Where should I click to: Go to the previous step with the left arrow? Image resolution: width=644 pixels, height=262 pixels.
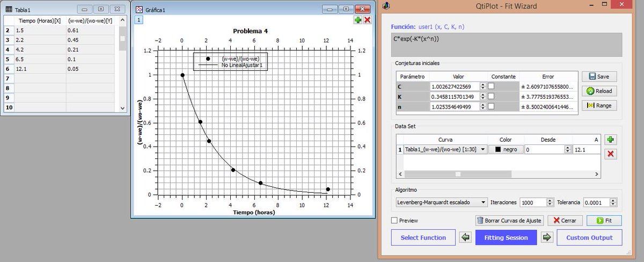point(466,237)
